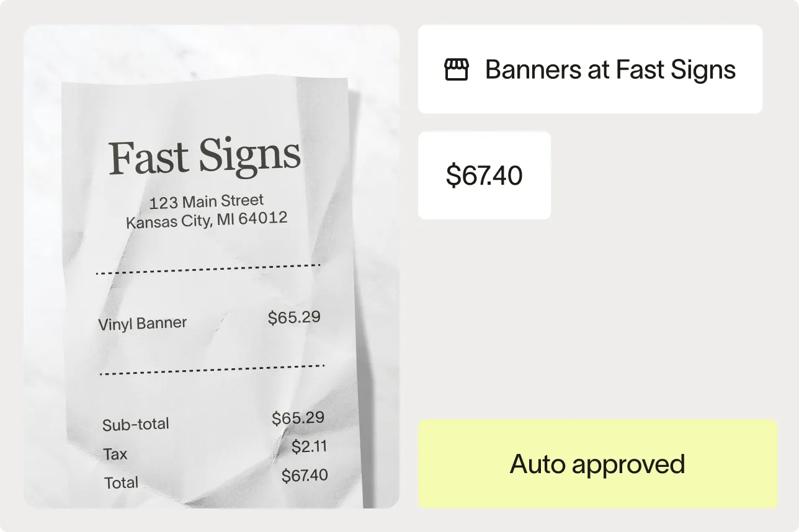Click the $67.40 expense total text

484,175
